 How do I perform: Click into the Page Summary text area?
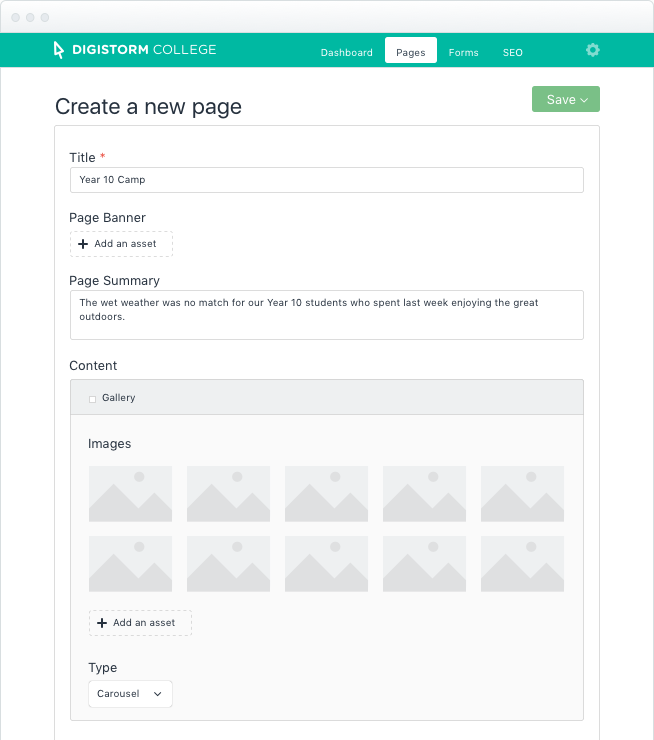click(x=327, y=315)
